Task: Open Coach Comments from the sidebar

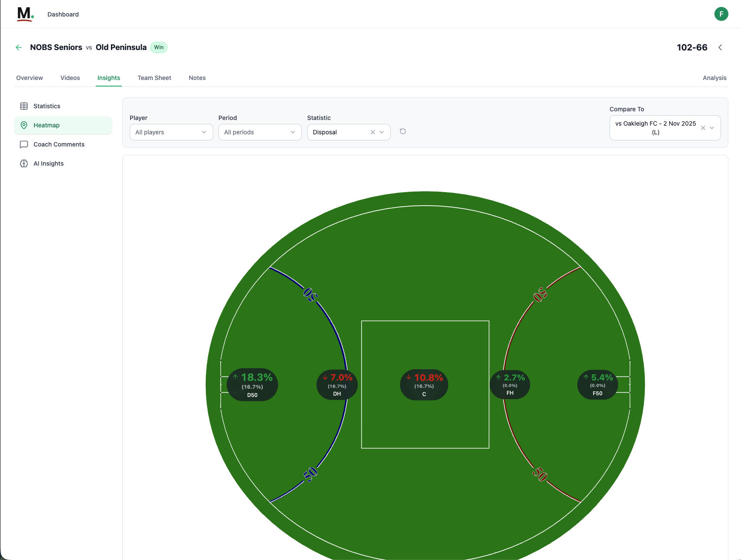Action: click(x=59, y=144)
